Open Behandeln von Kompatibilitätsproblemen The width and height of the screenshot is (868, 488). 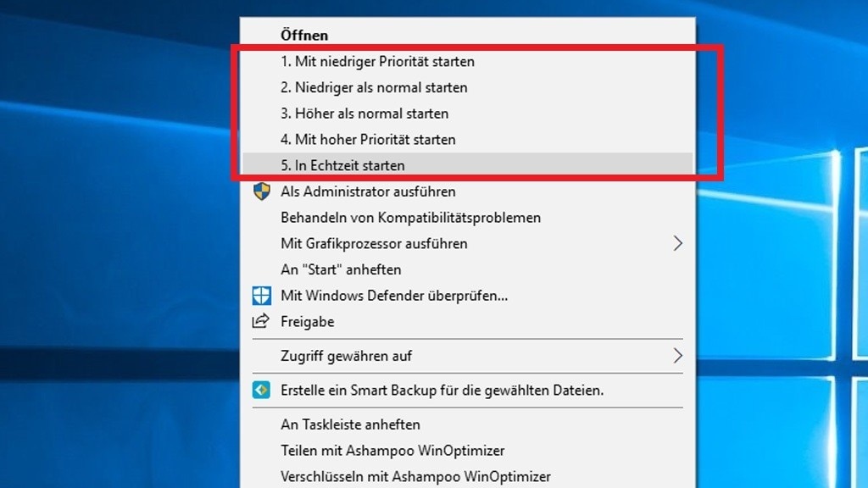(410, 218)
